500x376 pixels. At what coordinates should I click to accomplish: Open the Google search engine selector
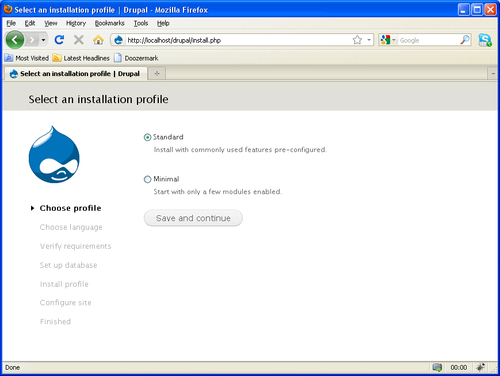(x=388, y=40)
